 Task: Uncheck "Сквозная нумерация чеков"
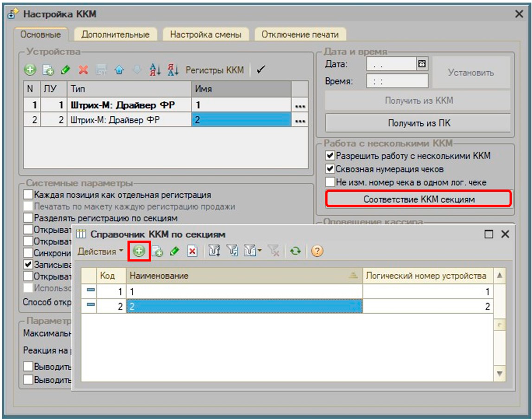click(x=330, y=169)
